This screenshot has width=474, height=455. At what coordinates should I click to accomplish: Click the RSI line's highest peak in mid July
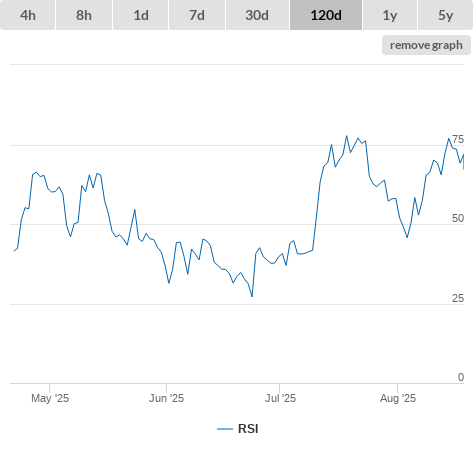[347, 136]
